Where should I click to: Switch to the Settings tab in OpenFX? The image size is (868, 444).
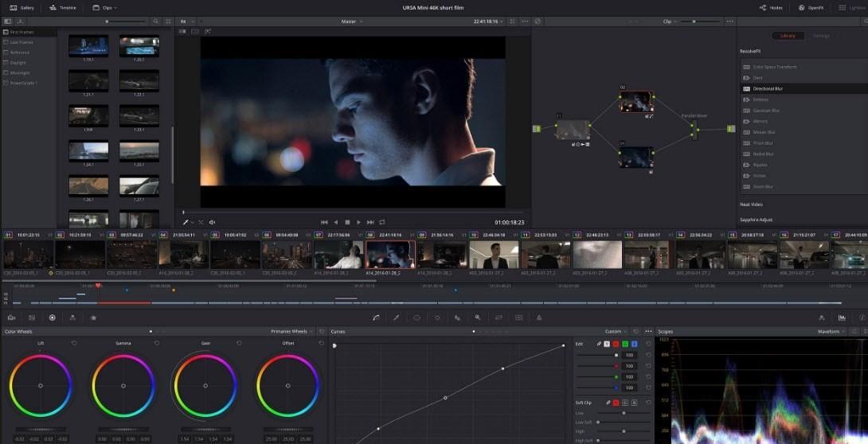click(821, 36)
